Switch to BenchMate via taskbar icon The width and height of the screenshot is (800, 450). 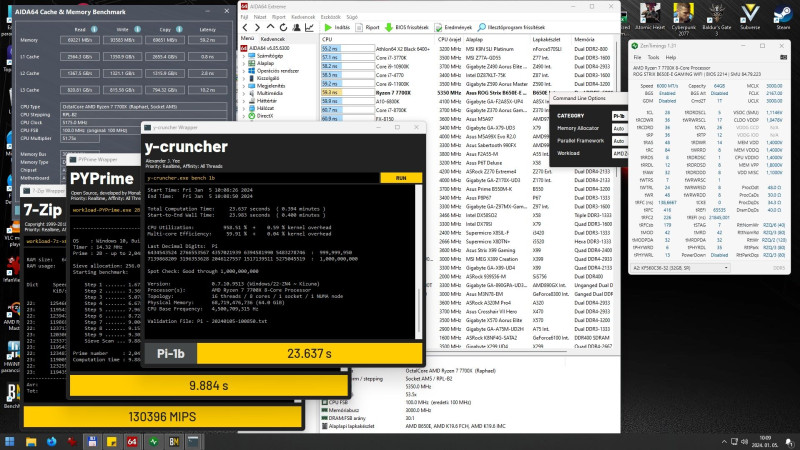click(x=174, y=441)
